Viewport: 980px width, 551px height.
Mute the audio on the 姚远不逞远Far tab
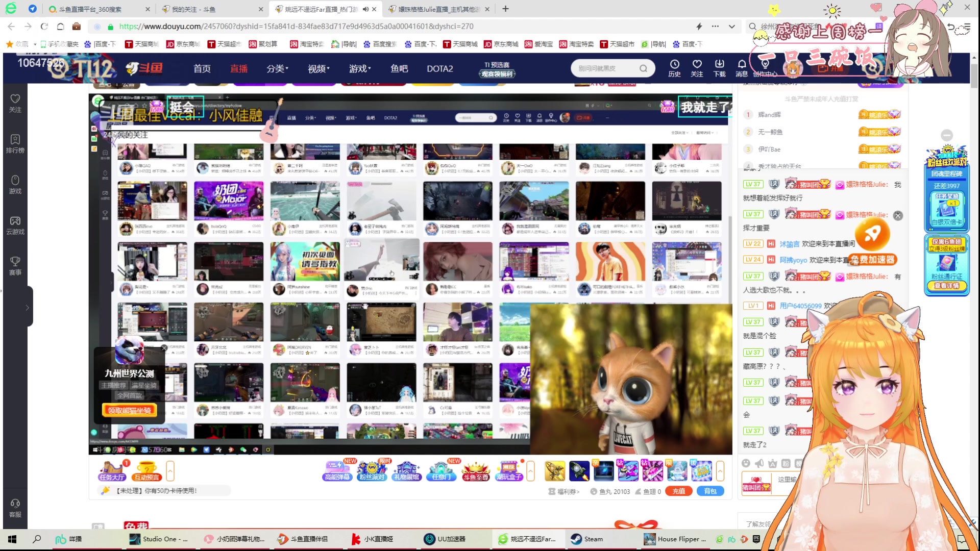[365, 9]
